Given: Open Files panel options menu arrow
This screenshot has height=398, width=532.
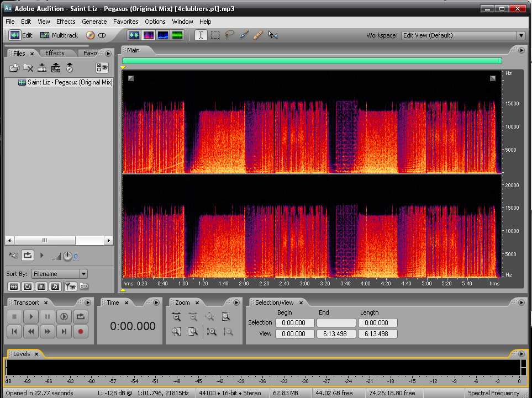Looking at the screenshot, I should [x=108, y=54].
